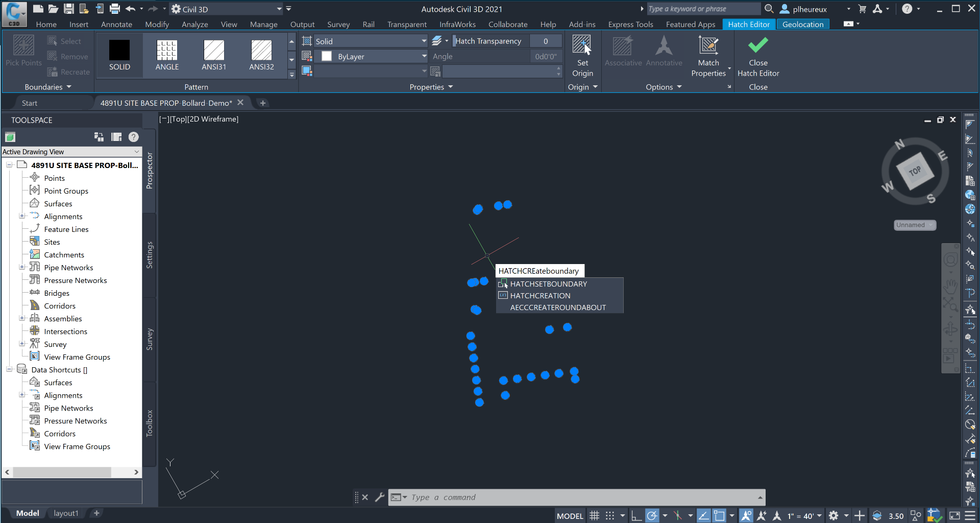Toggle show annotation objects on status bar
The width and height of the screenshot is (980, 523).
pos(746,516)
